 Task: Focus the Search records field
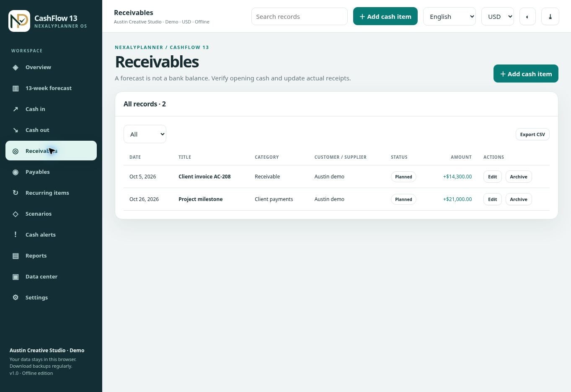click(300, 16)
